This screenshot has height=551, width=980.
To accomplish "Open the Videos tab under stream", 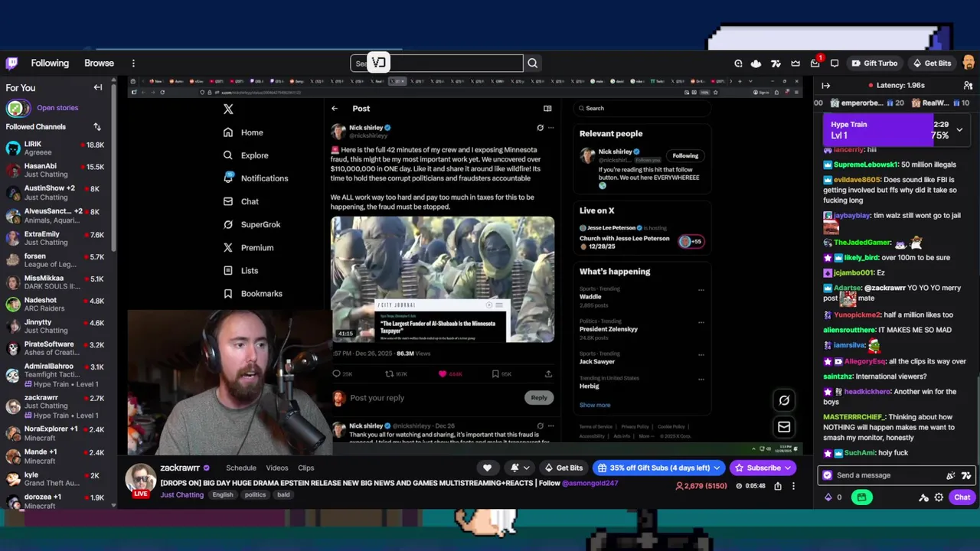I will (x=277, y=468).
